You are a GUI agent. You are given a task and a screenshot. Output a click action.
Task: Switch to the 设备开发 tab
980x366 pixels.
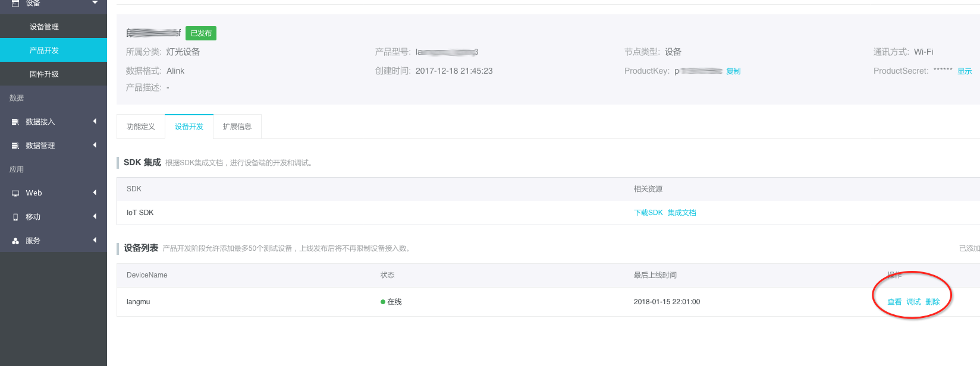189,127
